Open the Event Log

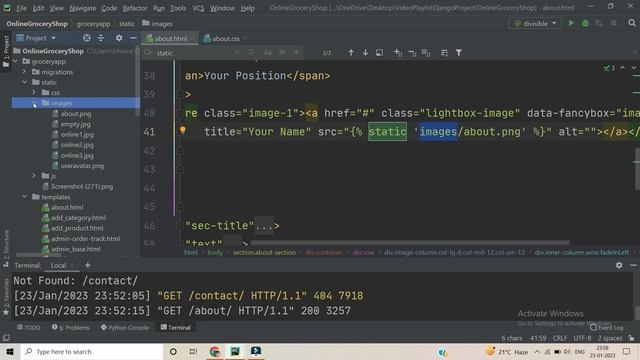click(607, 327)
